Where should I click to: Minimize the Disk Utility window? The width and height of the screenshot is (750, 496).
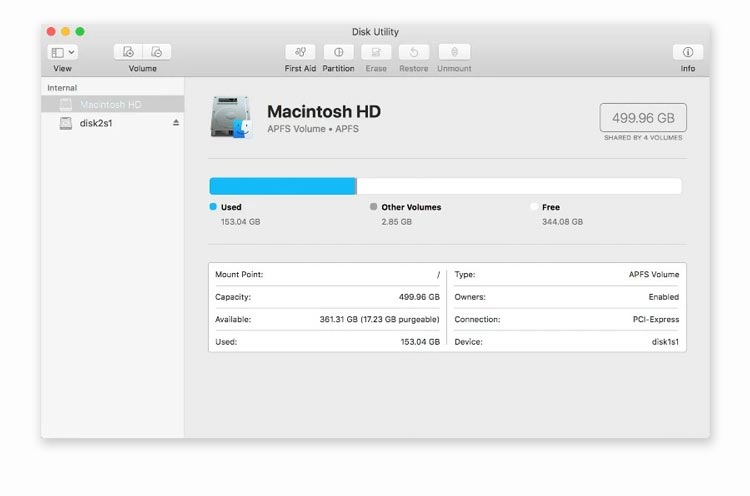(66, 32)
